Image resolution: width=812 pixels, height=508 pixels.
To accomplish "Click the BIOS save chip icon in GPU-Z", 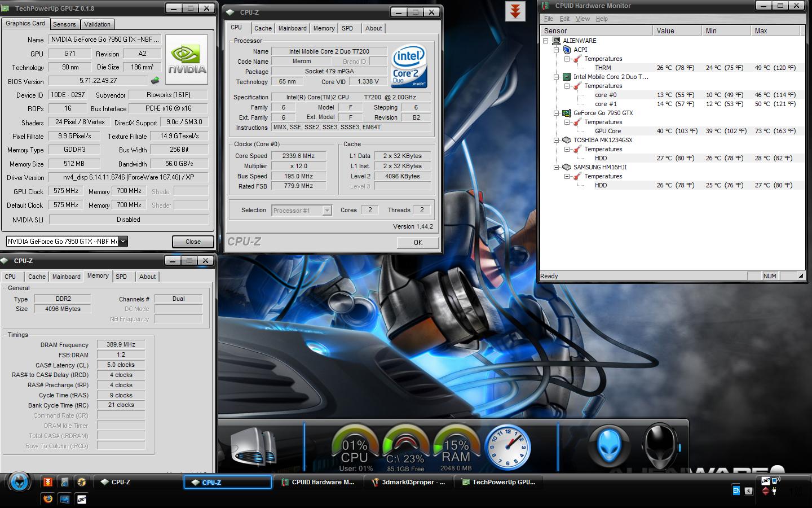I will 155,81.
